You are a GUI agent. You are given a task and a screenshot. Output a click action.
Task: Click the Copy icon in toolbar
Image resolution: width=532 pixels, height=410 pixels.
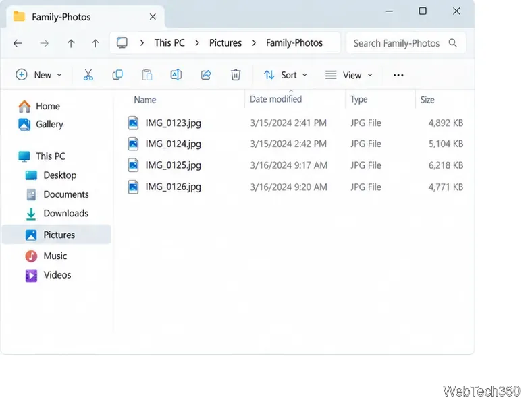(117, 75)
